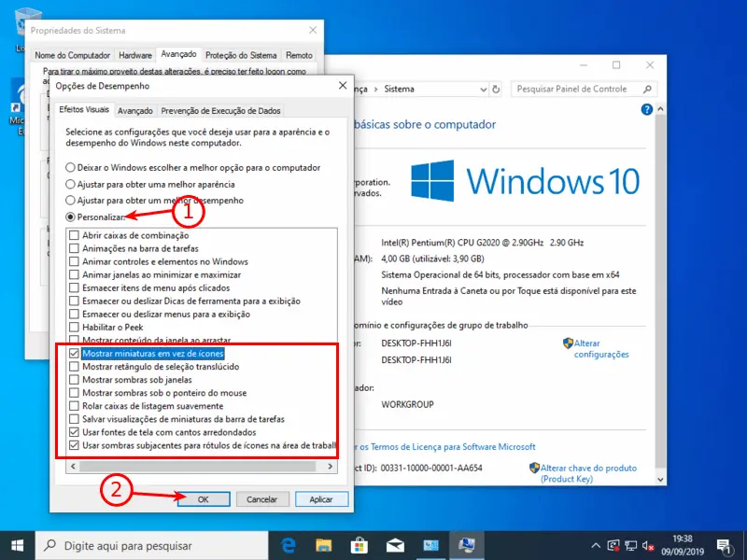Open File Explorer from the taskbar
The image size is (747, 560).
point(324,546)
